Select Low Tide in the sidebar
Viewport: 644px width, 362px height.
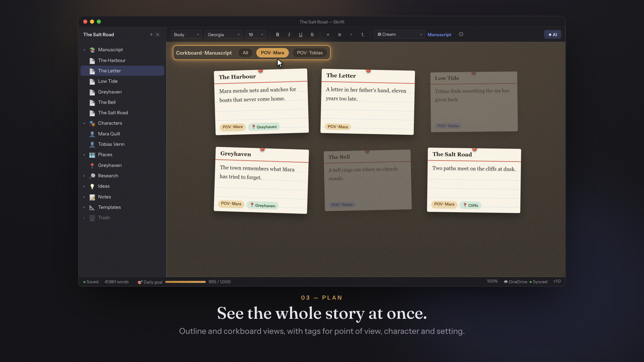(122, 81)
